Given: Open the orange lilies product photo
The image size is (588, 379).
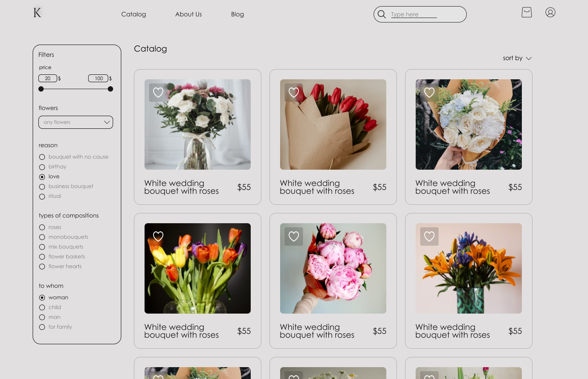Looking at the screenshot, I should click(469, 268).
